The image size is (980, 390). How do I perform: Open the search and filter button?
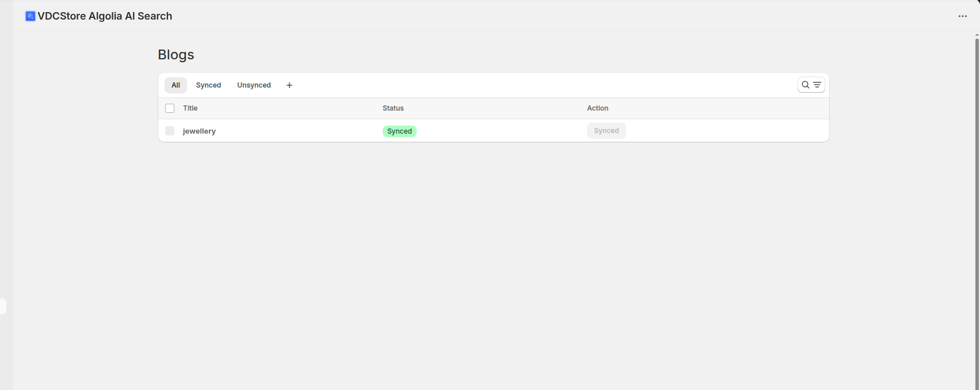(811, 85)
